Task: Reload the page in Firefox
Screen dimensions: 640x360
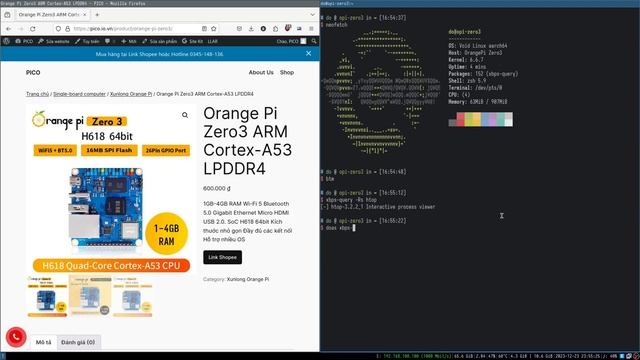Action: pyautogui.click(x=33, y=29)
